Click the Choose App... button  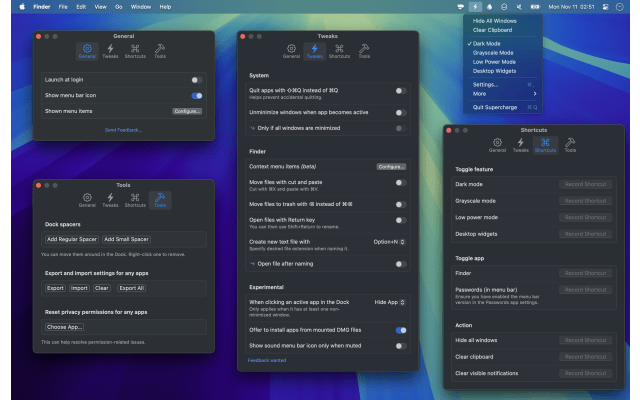64,327
